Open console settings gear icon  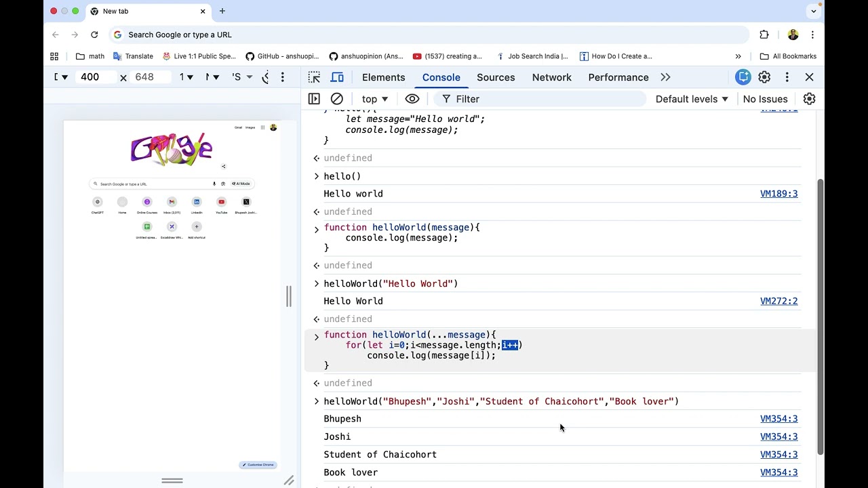pyautogui.click(x=809, y=99)
